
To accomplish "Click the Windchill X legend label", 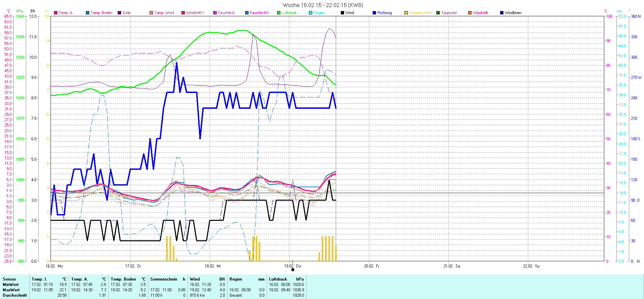I will click(x=195, y=13).
